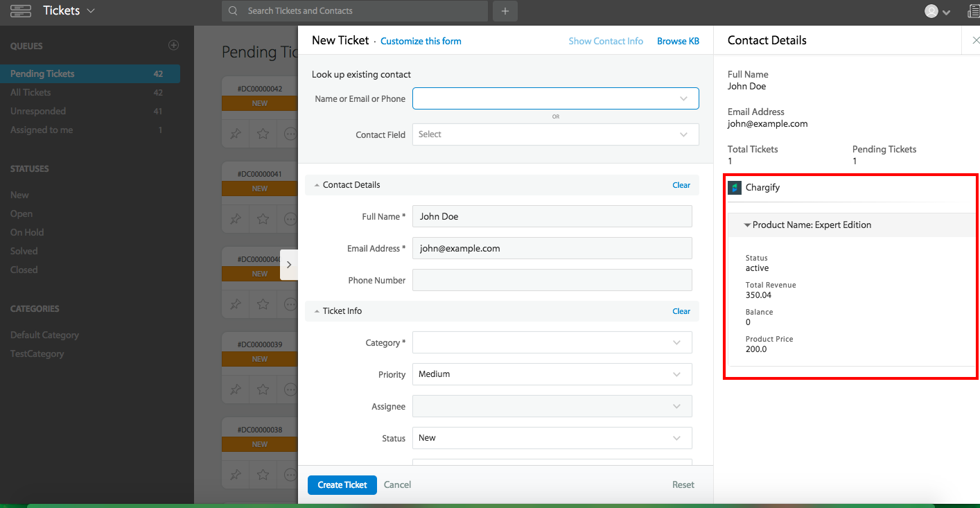
Task: Click the Total Revenue value 350.04
Action: tap(758, 295)
